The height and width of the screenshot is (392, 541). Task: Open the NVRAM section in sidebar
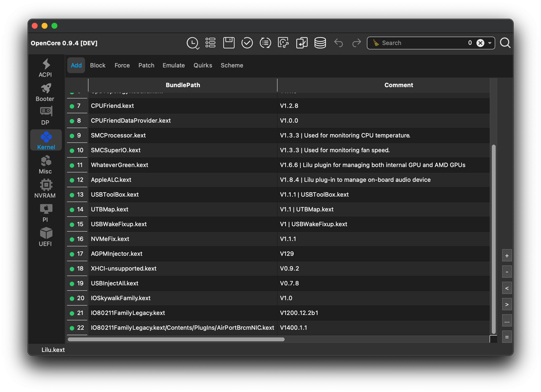(45, 189)
